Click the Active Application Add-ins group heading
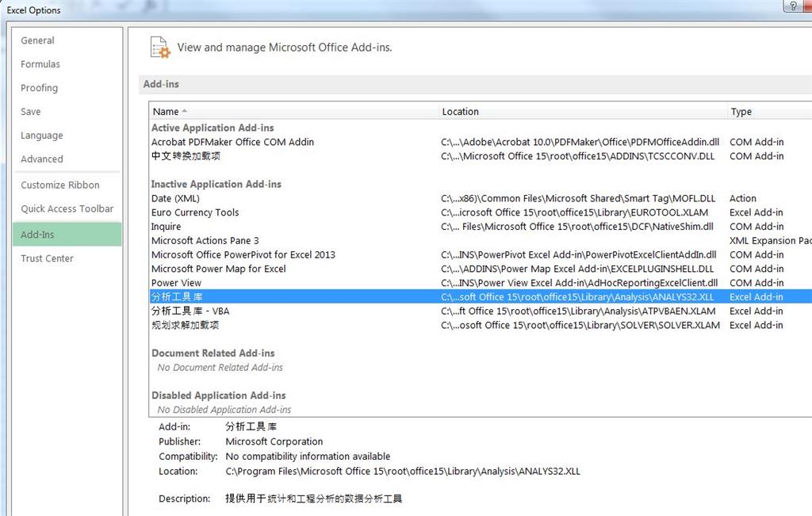Viewport: 812px width, 516px height. [213, 128]
